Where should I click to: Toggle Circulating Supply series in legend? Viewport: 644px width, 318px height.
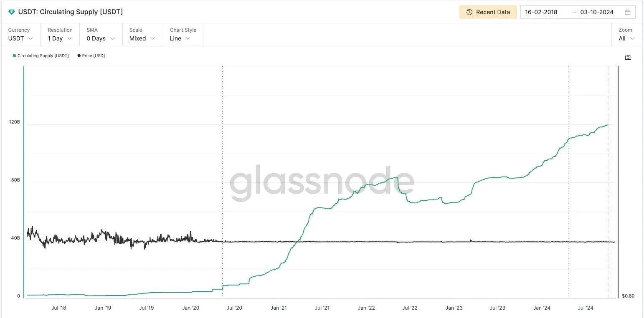[43, 56]
